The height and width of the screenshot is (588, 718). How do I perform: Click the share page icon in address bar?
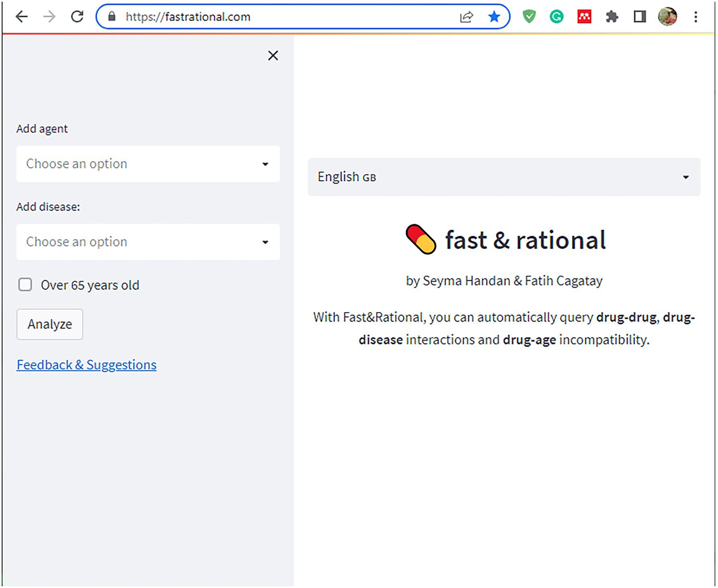coord(466,17)
